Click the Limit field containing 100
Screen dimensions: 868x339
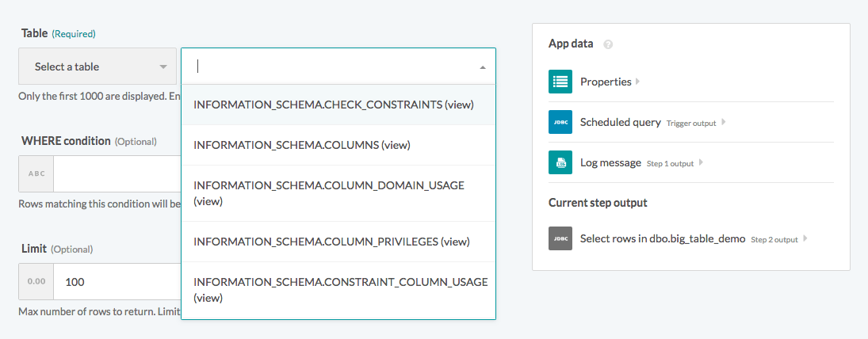pyautogui.click(x=119, y=281)
